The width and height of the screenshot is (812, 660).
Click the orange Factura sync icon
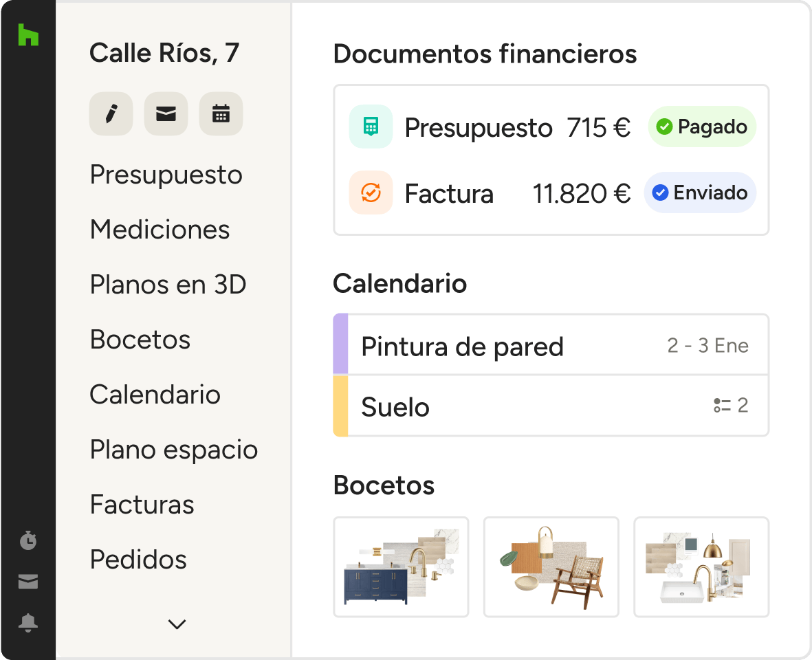point(371,192)
